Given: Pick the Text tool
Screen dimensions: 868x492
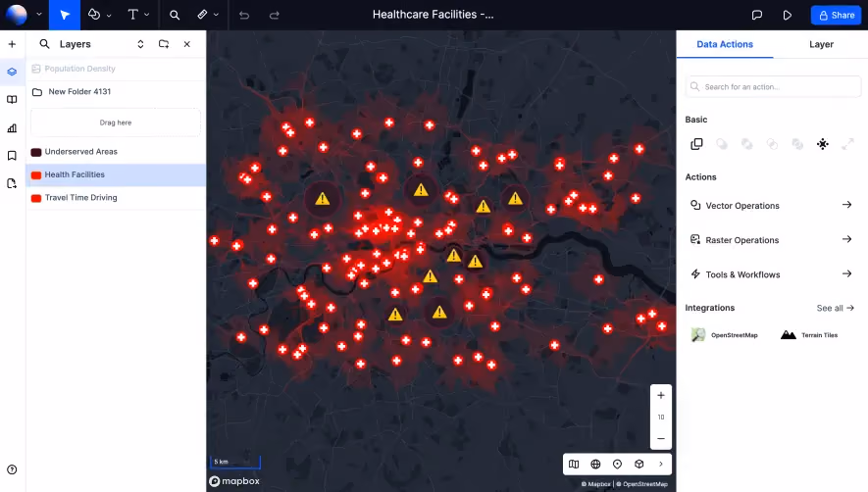Looking at the screenshot, I should [x=132, y=15].
